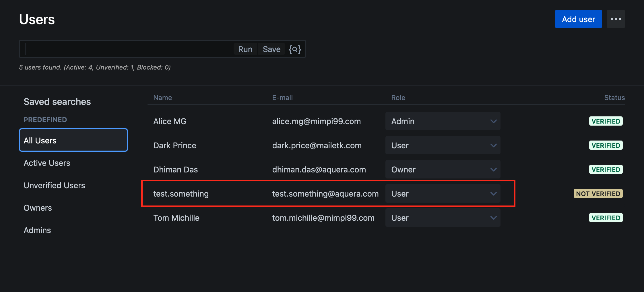644x292 pixels.
Task: Open Dhiman Das's Owner role dropdown
Action: pyautogui.click(x=443, y=169)
